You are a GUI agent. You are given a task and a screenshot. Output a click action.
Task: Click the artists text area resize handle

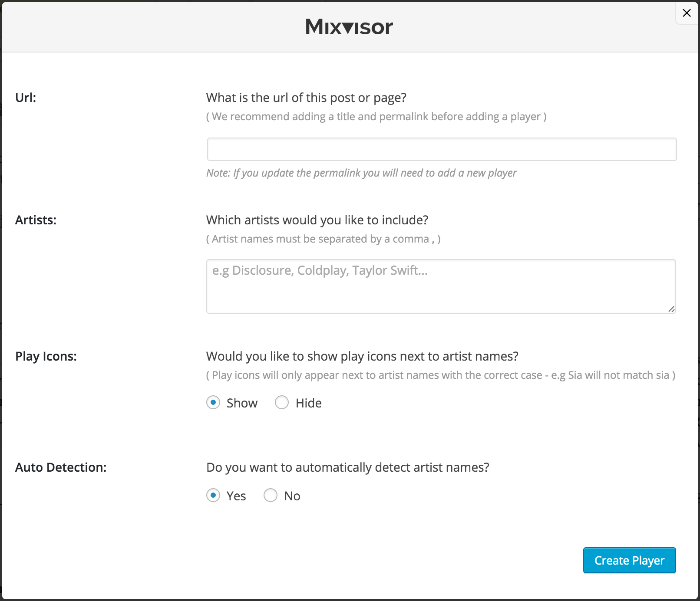[x=671, y=309]
